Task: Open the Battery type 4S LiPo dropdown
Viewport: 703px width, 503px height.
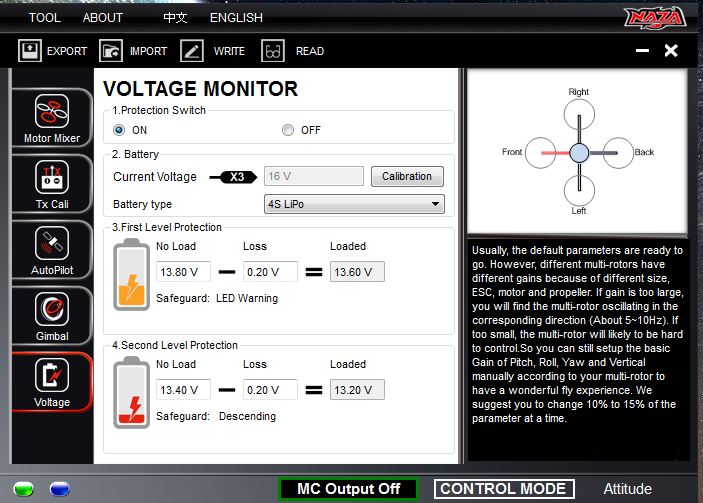Action: click(x=354, y=204)
